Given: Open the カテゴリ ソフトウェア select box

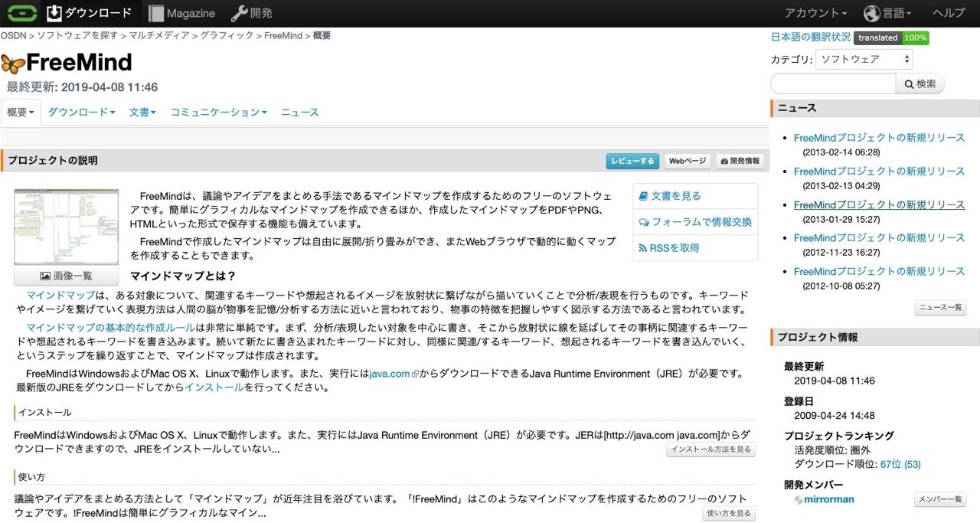Looking at the screenshot, I should coord(864,59).
